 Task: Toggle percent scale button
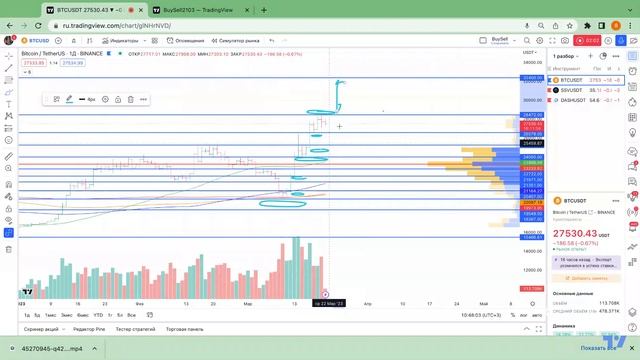(513, 315)
